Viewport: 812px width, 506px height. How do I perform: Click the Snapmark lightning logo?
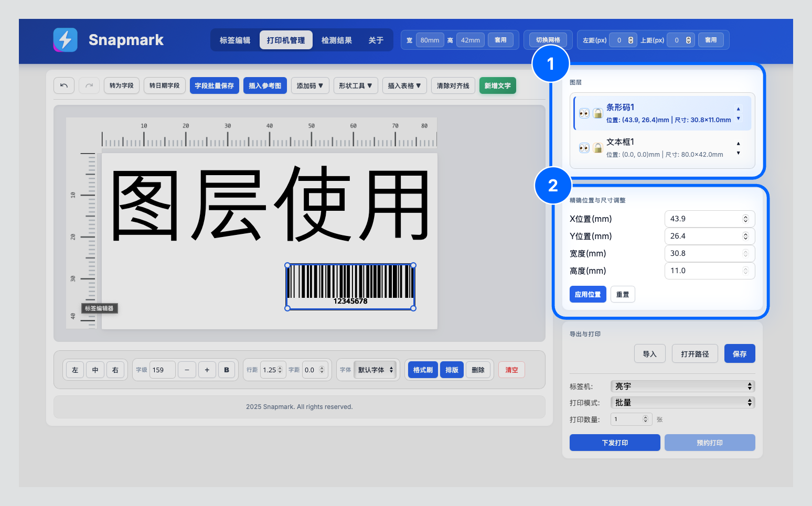click(65, 39)
